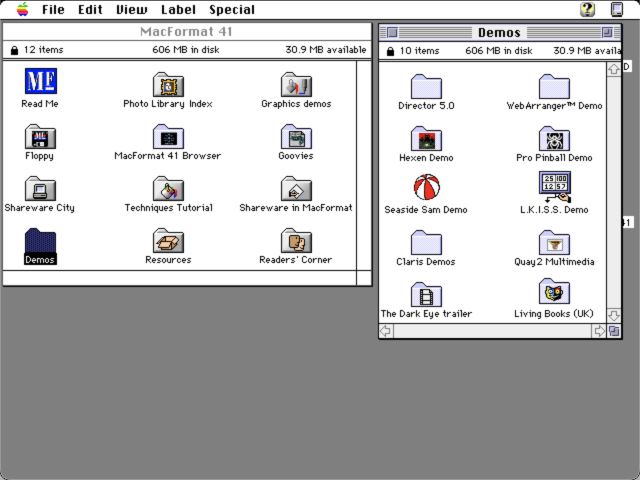Click the Demos window scroll down arrow
The height and width of the screenshot is (480, 640).
tap(613, 316)
